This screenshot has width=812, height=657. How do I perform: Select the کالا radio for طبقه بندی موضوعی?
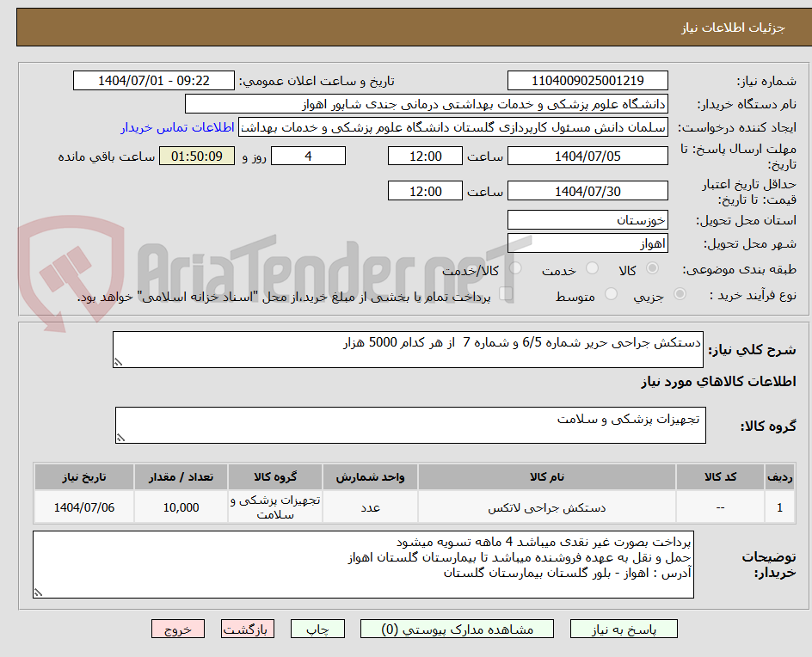(x=653, y=267)
